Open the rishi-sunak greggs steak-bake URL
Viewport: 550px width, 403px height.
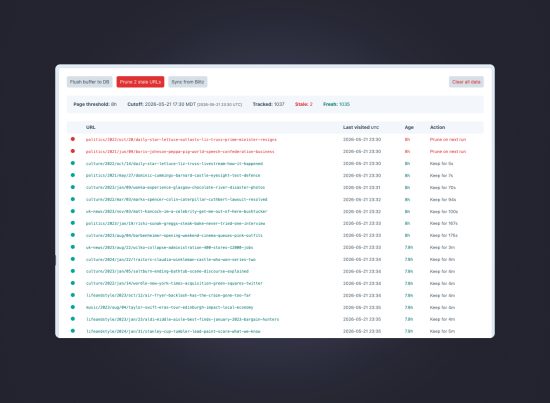pyautogui.click(x=175, y=223)
